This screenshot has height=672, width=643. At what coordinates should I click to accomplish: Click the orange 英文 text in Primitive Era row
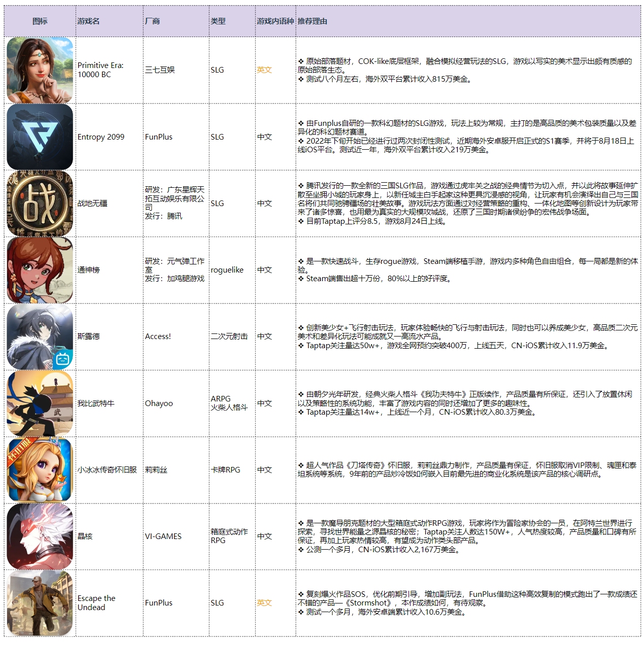pyautogui.click(x=264, y=70)
